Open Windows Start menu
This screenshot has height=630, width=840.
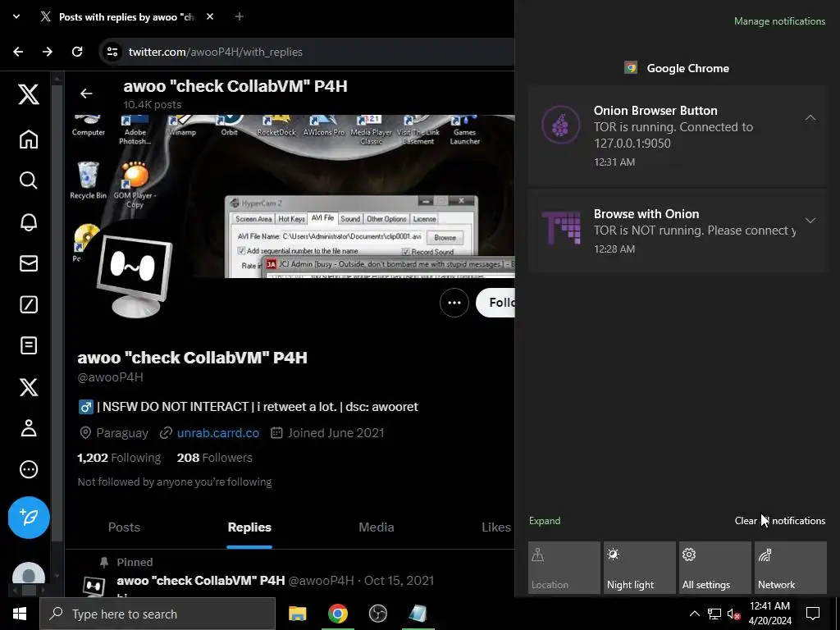pyautogui.click(x=20, y=614)
